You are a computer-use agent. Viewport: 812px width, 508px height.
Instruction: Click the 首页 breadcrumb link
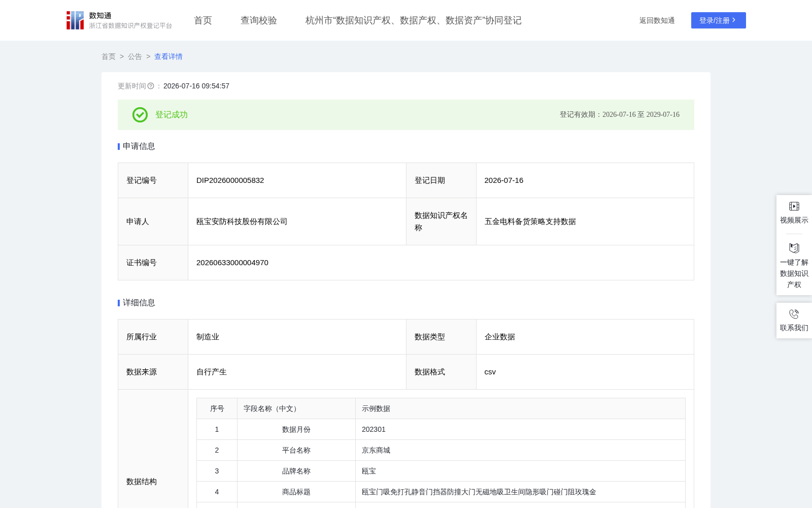pos(109,56)
